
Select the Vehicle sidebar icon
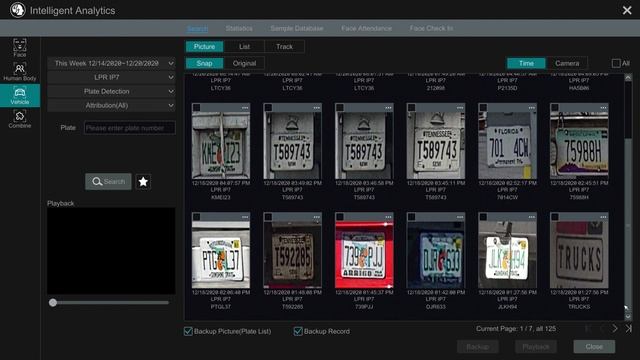[20, 96]
